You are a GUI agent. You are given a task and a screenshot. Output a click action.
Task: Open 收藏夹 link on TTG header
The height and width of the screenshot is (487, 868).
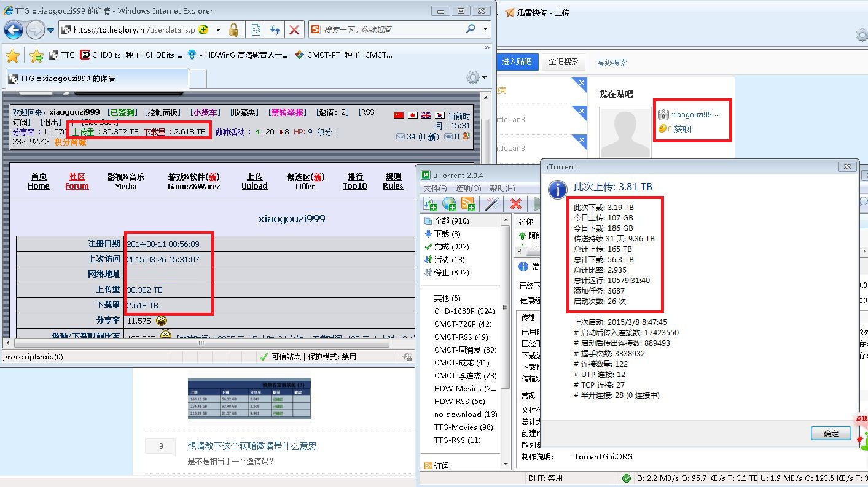[x=243, y=112]
